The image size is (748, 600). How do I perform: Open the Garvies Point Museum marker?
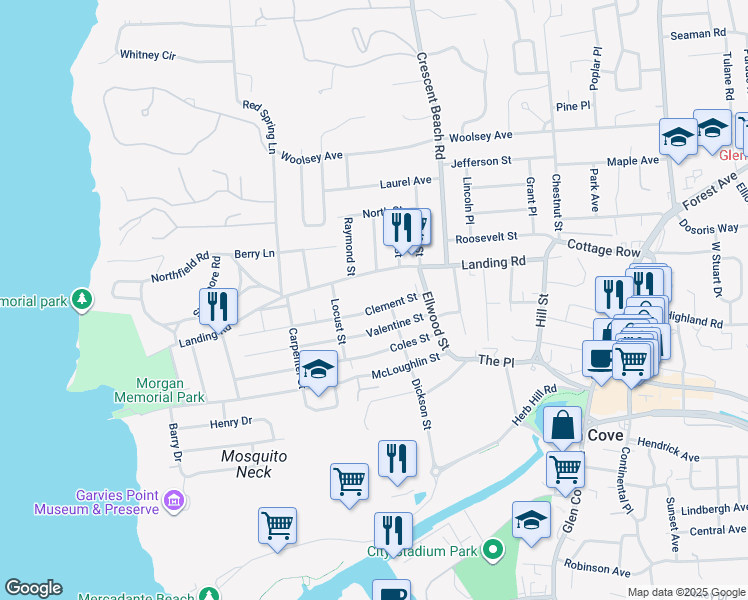(173, 500)
